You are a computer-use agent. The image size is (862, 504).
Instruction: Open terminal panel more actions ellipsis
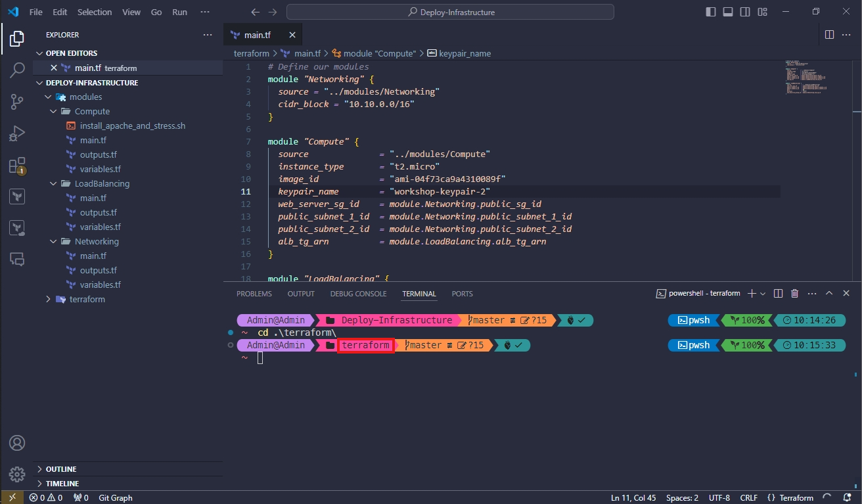click(x=811, y=294)
